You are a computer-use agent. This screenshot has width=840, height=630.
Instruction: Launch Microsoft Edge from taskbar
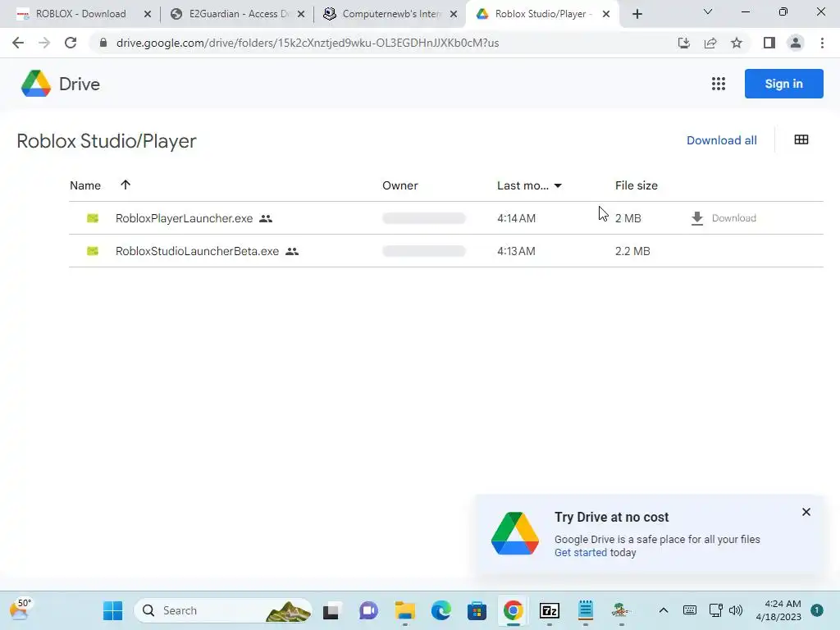click(x=441, y=610)
